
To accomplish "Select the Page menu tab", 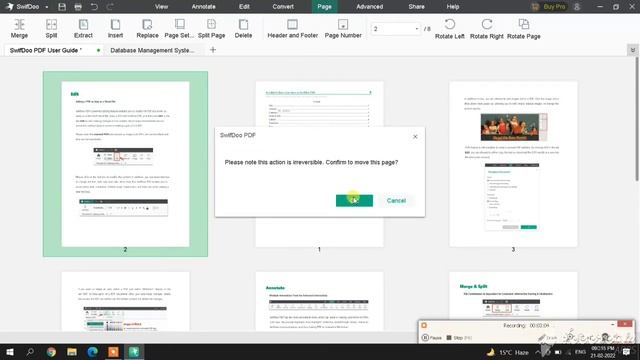I will 324,7.
